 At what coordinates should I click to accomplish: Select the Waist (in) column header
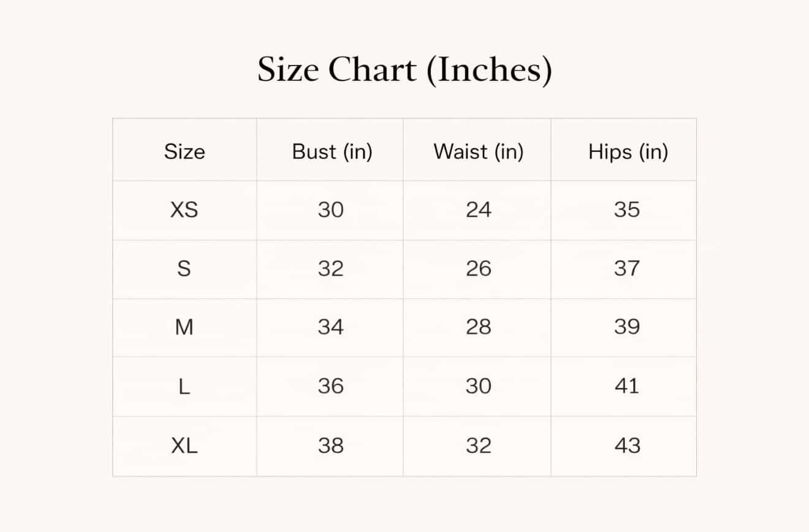tap(479, 151)
